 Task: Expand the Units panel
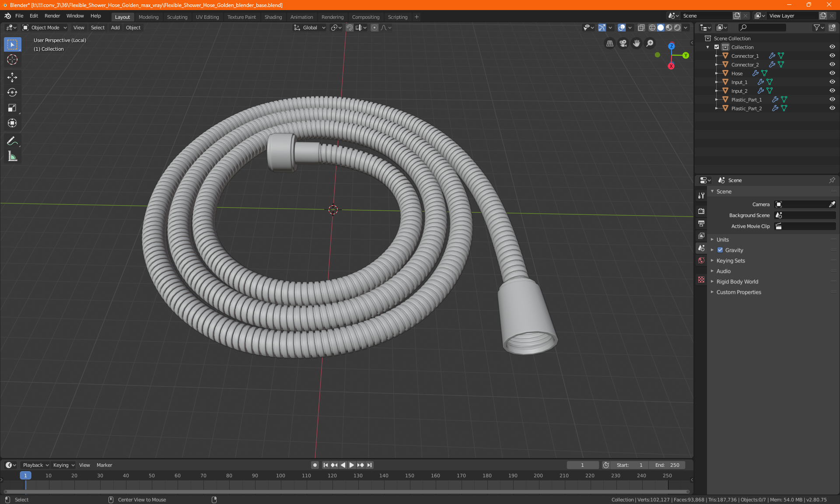pos(723,240)
